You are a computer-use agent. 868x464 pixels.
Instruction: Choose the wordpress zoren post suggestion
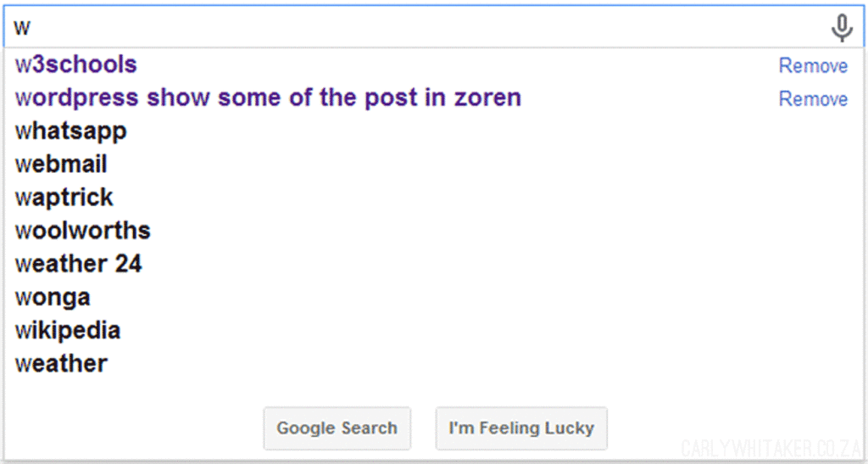coord(268,98)
